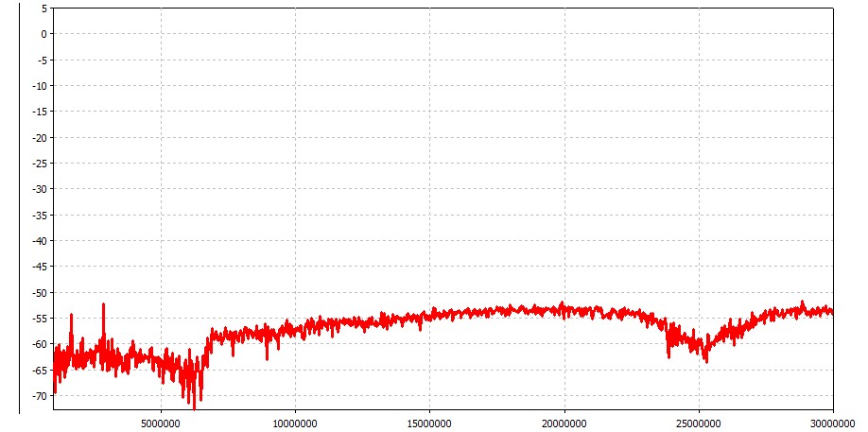Click the -50 y-axis label
This screenshot has height=432, width=868.
click(38, 292)
